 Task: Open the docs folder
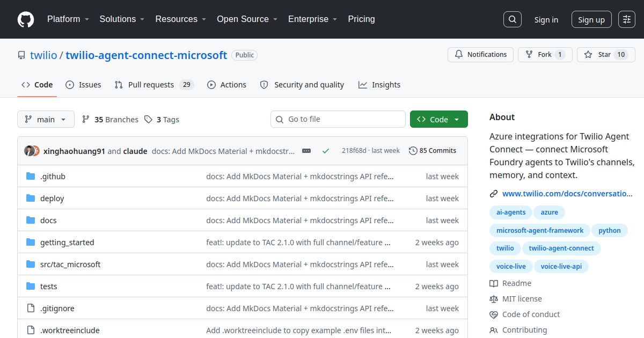(x=48, y=221)
